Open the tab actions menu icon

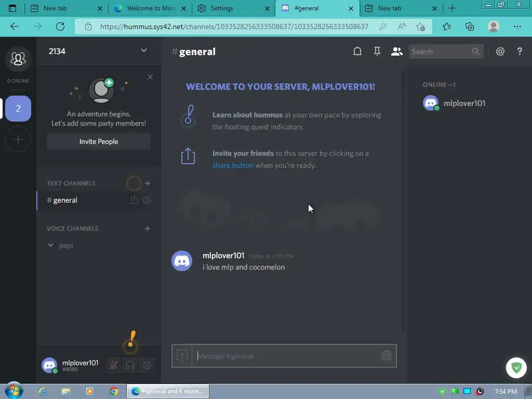coord(12,8)
